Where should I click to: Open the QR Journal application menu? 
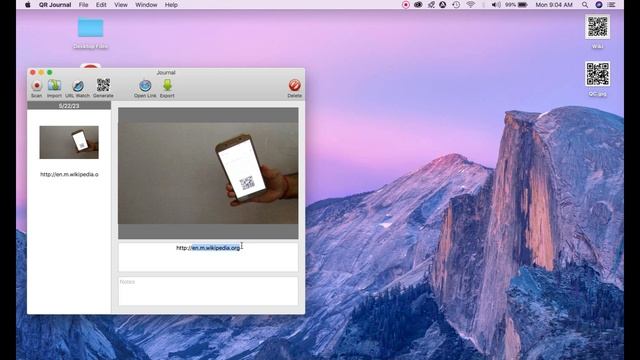pyautogui.click(x=55, y=5)
